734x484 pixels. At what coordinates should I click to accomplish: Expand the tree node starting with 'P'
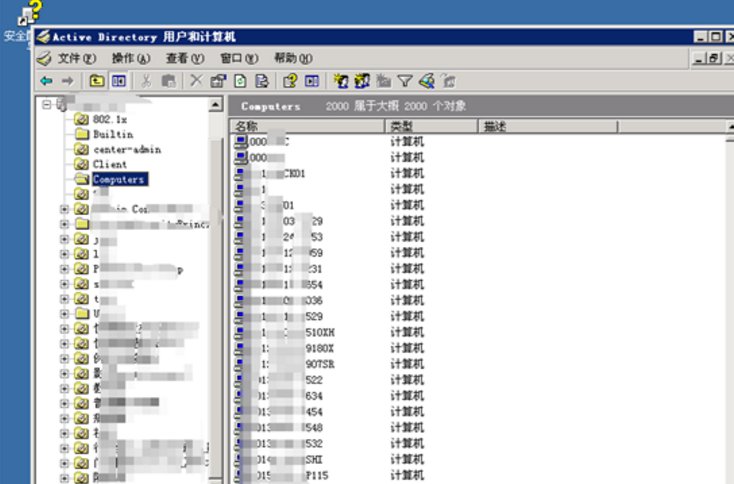click(x=64, y=269)
